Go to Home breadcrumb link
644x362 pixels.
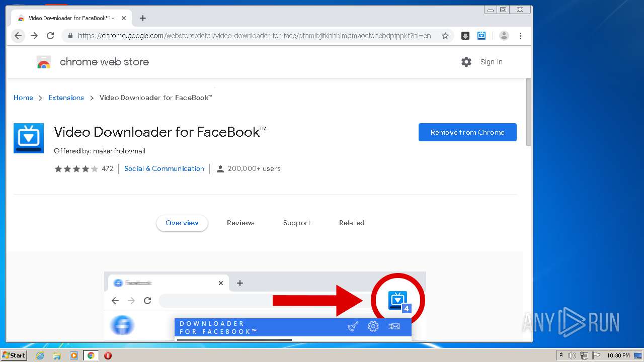tap(23, 98)
